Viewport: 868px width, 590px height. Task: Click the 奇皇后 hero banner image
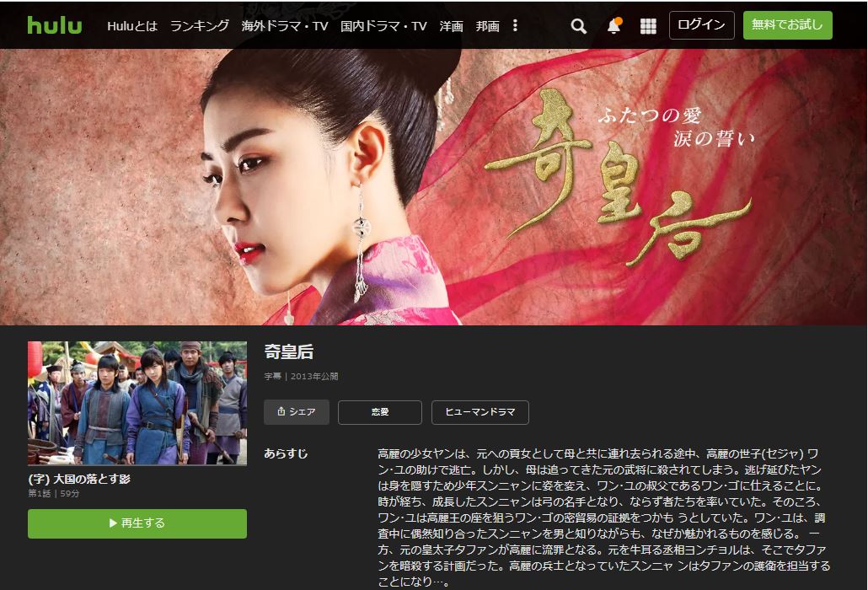click(x=434, y=187)
